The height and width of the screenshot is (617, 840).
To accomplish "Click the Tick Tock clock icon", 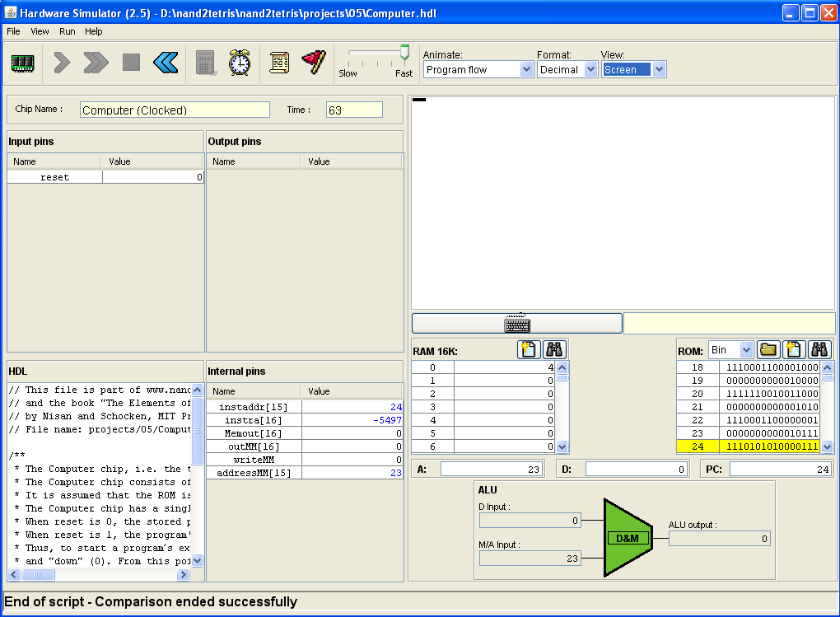I will click(x=240, y=63).
